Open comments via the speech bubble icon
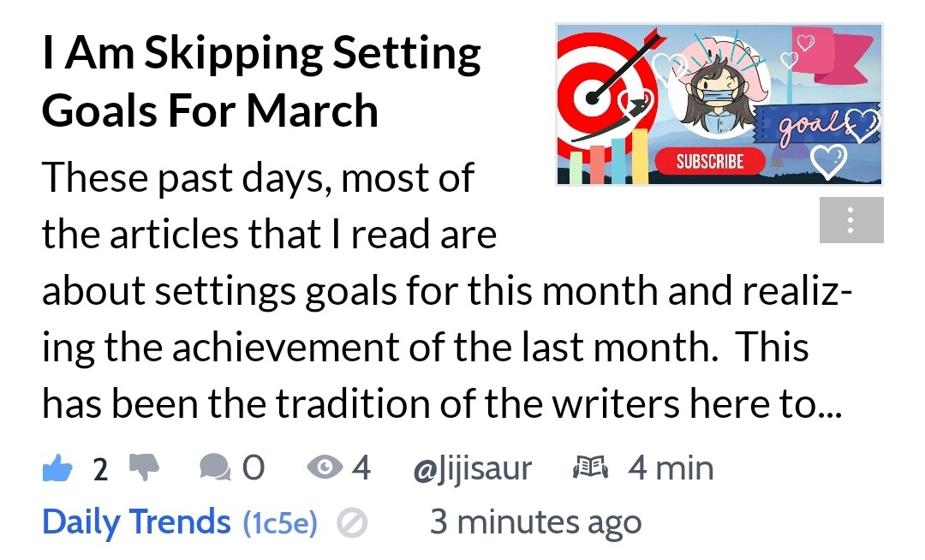 pos(215,468)
